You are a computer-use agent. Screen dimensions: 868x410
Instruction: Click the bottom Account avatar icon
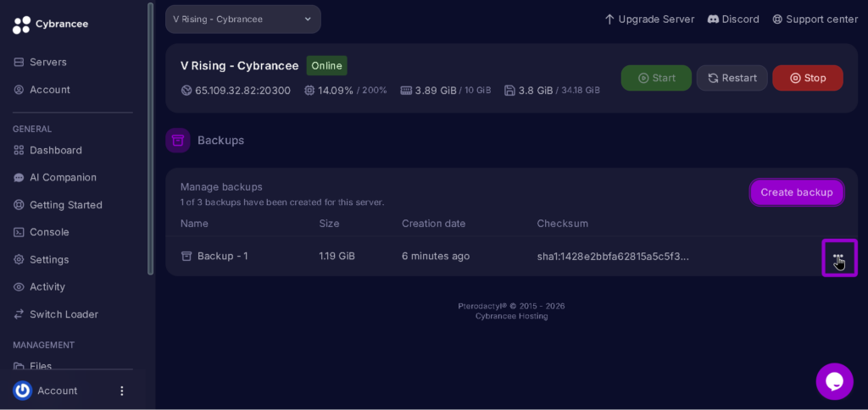click(x=23, y=391)
